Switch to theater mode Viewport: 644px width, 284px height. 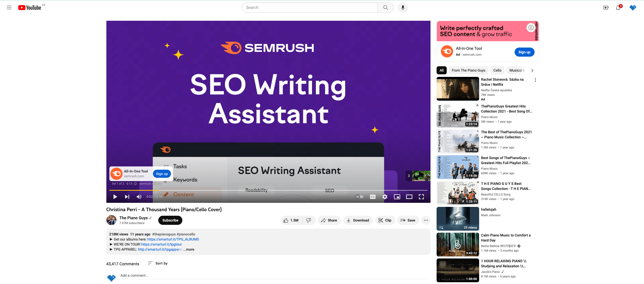pos(409,197)
